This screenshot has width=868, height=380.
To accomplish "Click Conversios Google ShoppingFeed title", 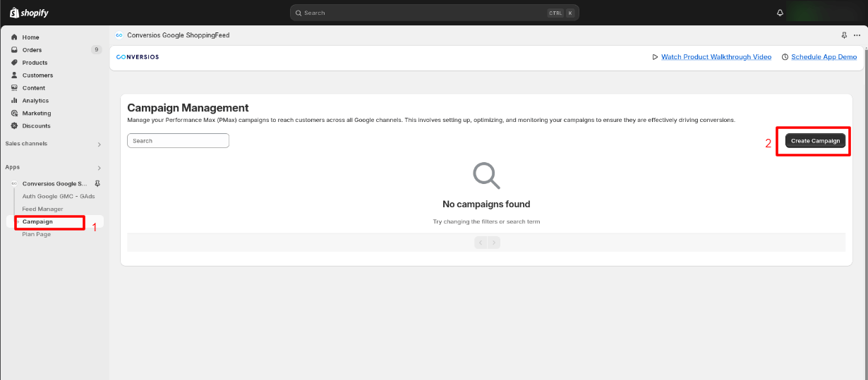I will pyautogui.click(x=179, y=35).
